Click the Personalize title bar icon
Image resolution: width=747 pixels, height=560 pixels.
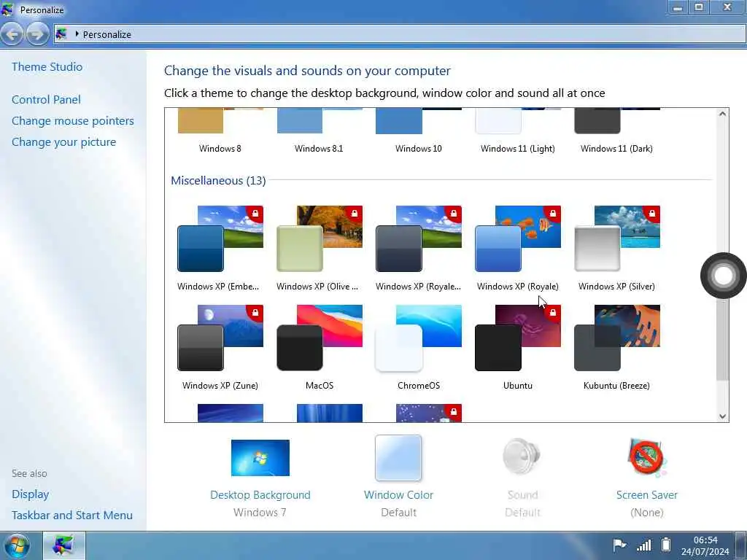[7, 9]
